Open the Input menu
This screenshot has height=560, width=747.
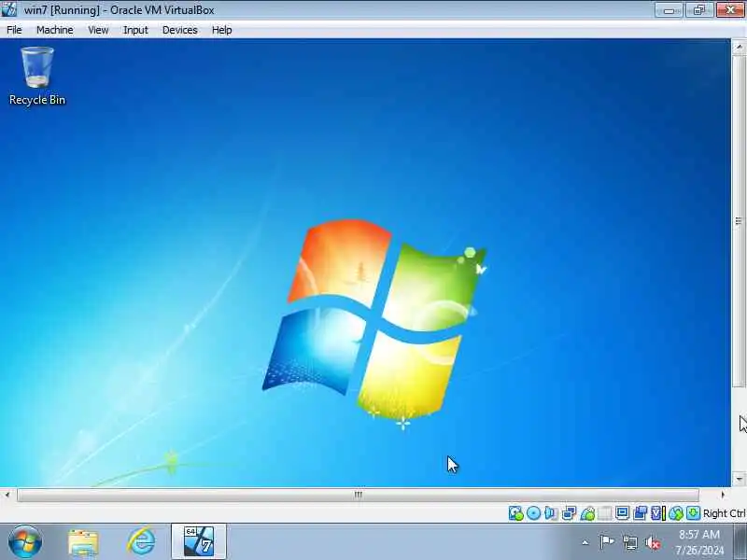[135, 30]
